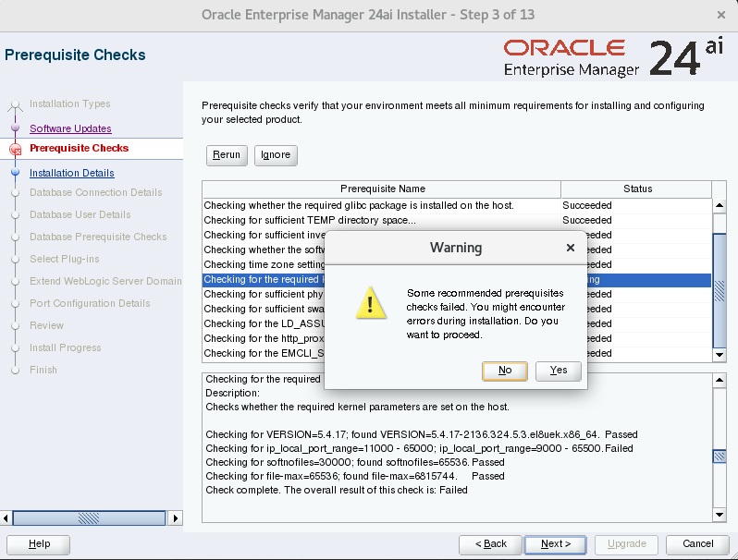The image size is (738, 560).
Task: Click the Rerun button
Action: point(227,155)
